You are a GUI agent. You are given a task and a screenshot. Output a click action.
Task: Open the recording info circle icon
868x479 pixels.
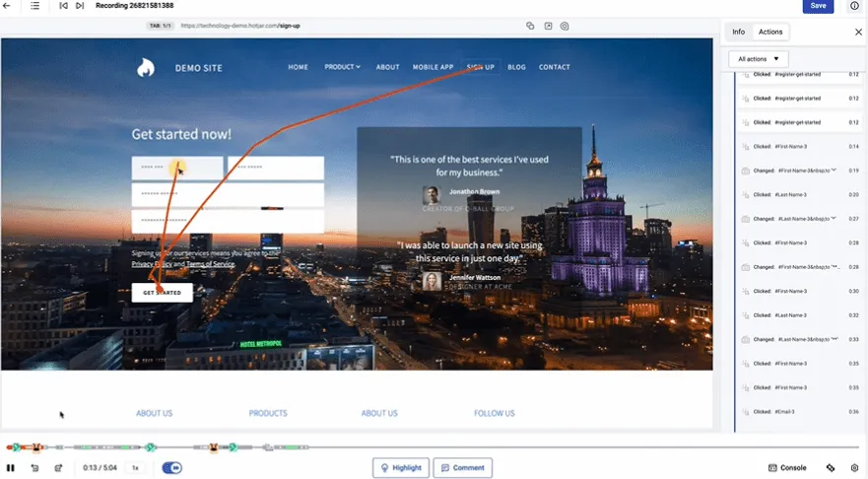click(854, 6)
